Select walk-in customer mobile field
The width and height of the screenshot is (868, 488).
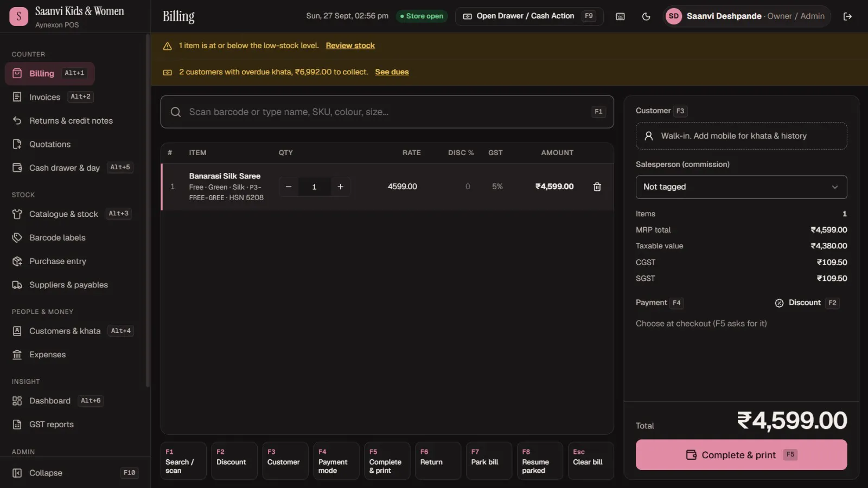pos(741,136)
